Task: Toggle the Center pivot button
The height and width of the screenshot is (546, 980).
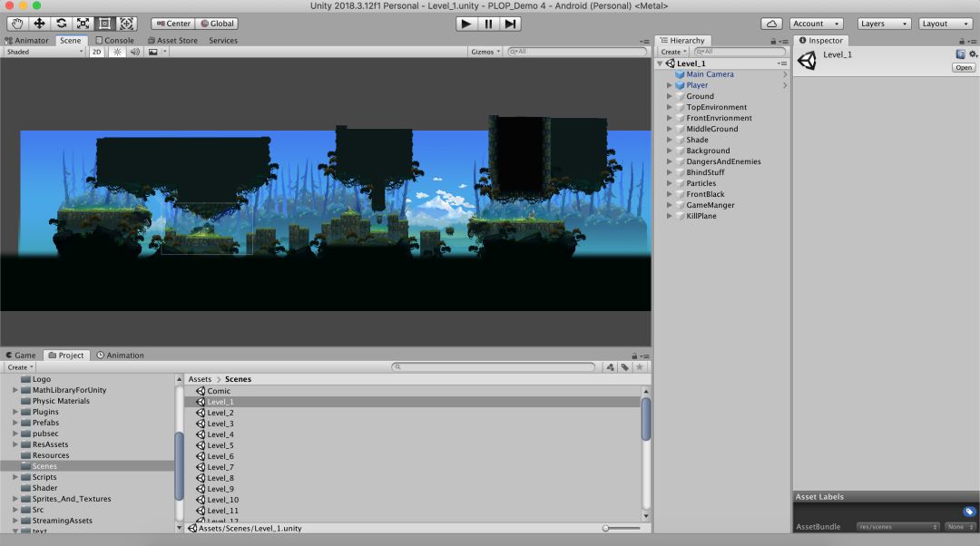Action: coord(172,24)
